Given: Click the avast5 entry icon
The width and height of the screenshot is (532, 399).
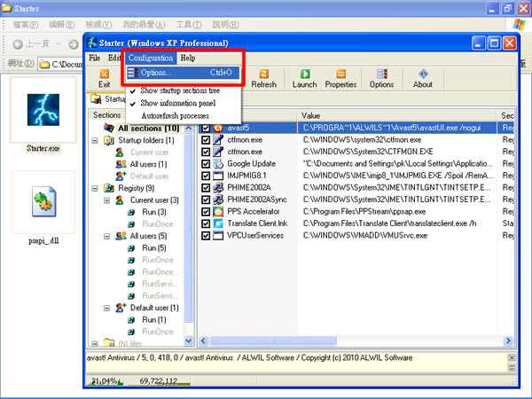Looking at the screenshot, I should pos(218,128).
